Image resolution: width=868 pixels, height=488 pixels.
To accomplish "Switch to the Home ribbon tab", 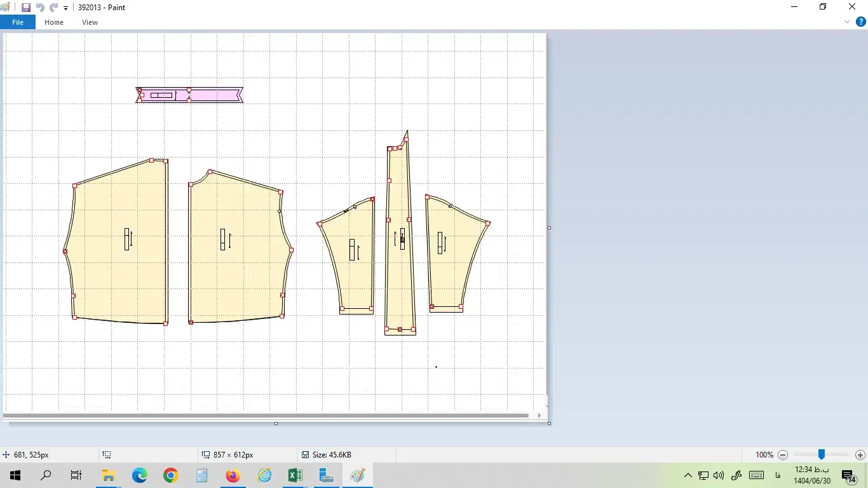I will pos(54,22).
